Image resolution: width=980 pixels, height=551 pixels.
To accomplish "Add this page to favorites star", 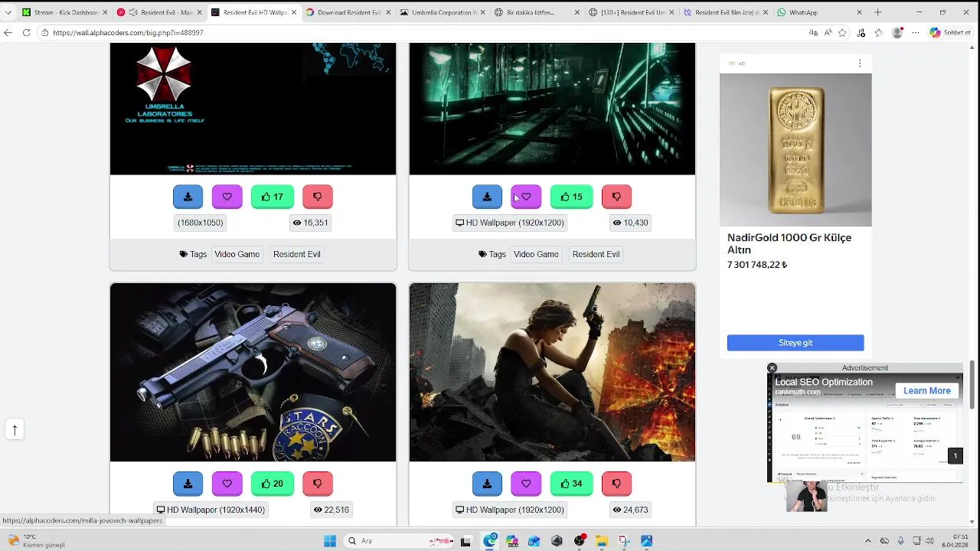I will (x=842, y=33).
